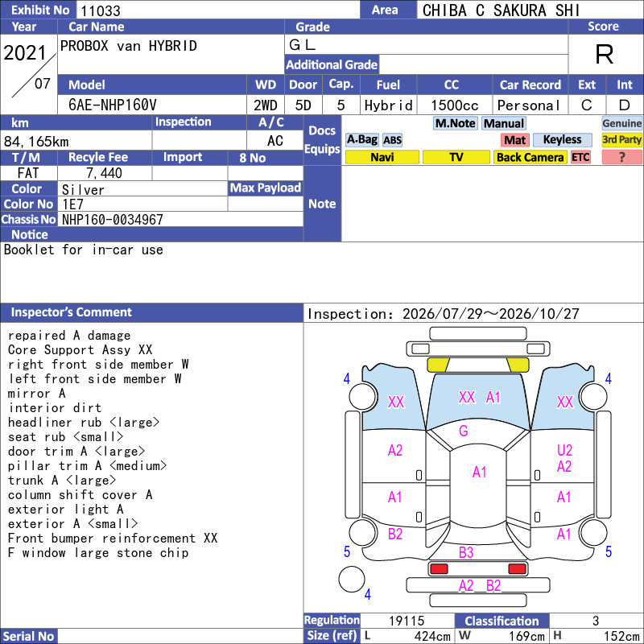Click the exterior grade C
Viewport: 644px width, 644px height.
[x=587, y=105]
